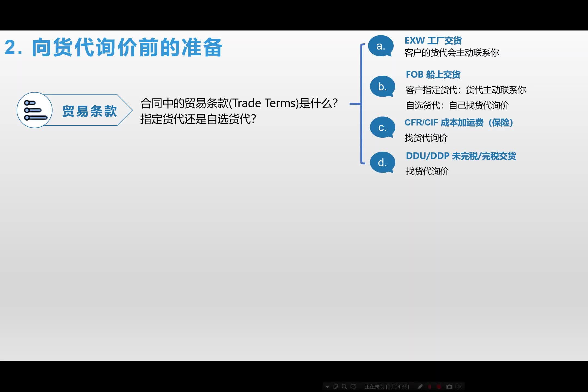
Task: Click the heading DDU/DDP 未完税/完税交货
Action: [x=461, y=156]
